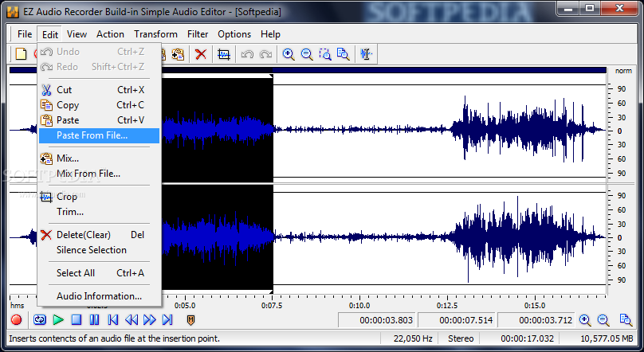This screenshot has width=644, height=352.
Task: Click the Stereo status bar entry
Action: coord(461,338)
